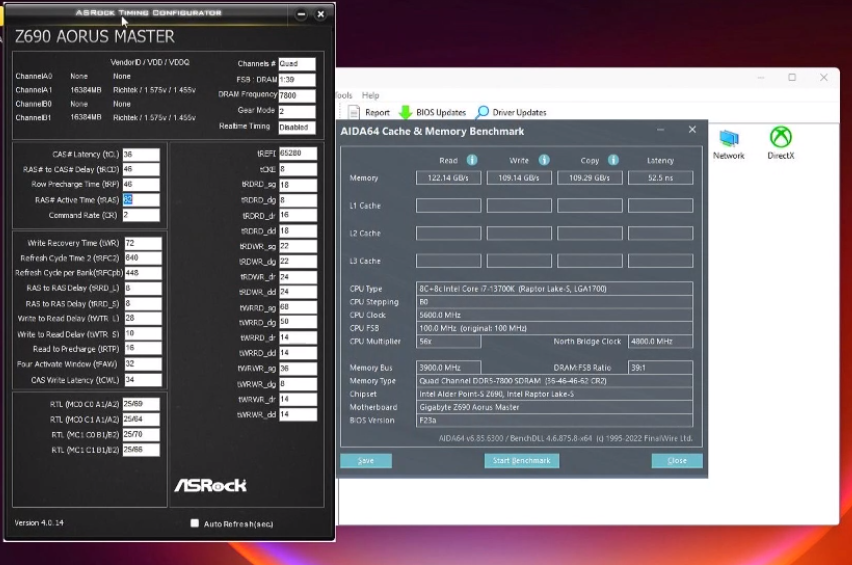Viewport: 852px width, 565px height.
Task: Click the Four Activate Window (tFAW) field
Action: point(143,364)
